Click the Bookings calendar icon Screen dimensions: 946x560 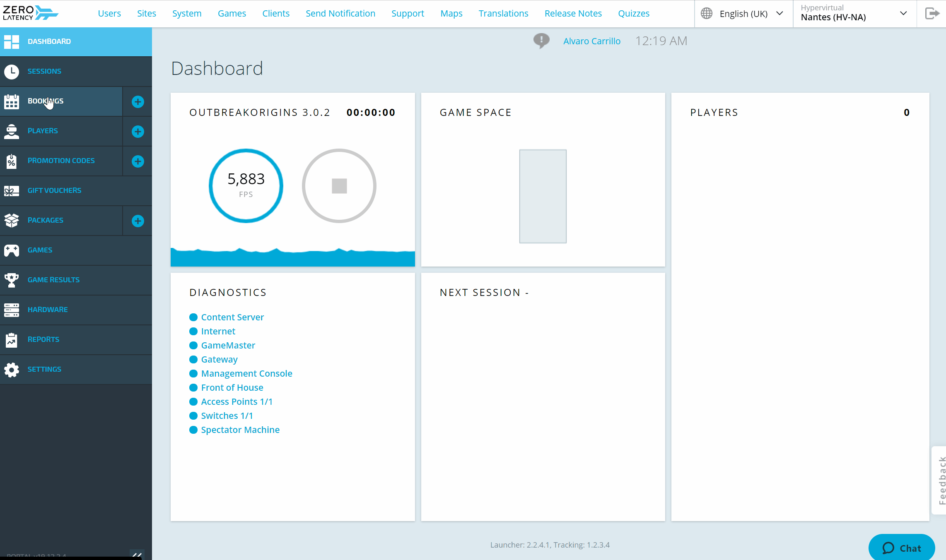12,101
